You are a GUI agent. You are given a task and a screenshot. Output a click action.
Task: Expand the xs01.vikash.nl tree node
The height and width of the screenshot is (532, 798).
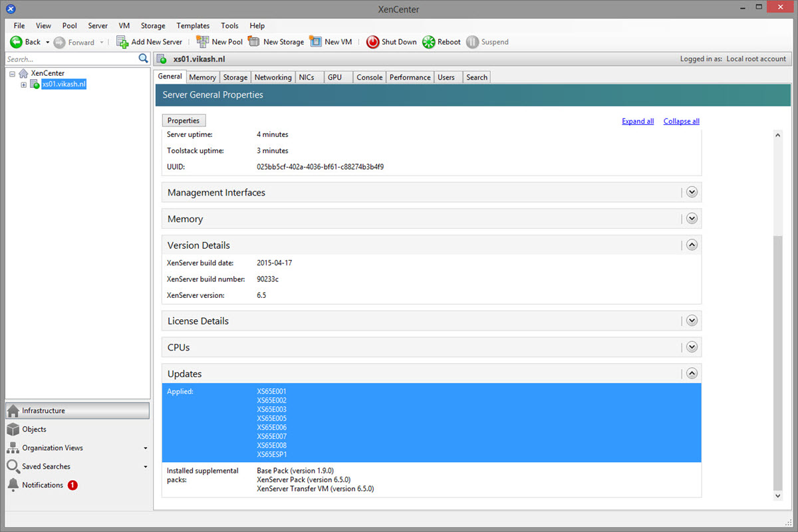[23, 84]
